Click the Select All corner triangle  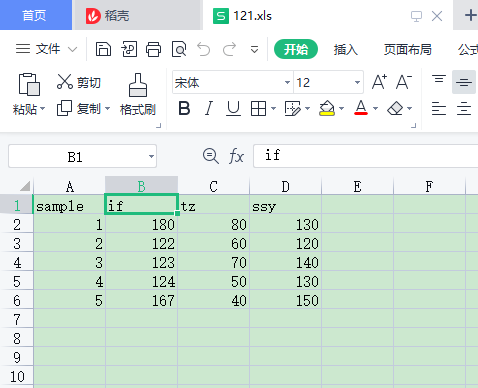pyautogui.click(x=25, y=186)
